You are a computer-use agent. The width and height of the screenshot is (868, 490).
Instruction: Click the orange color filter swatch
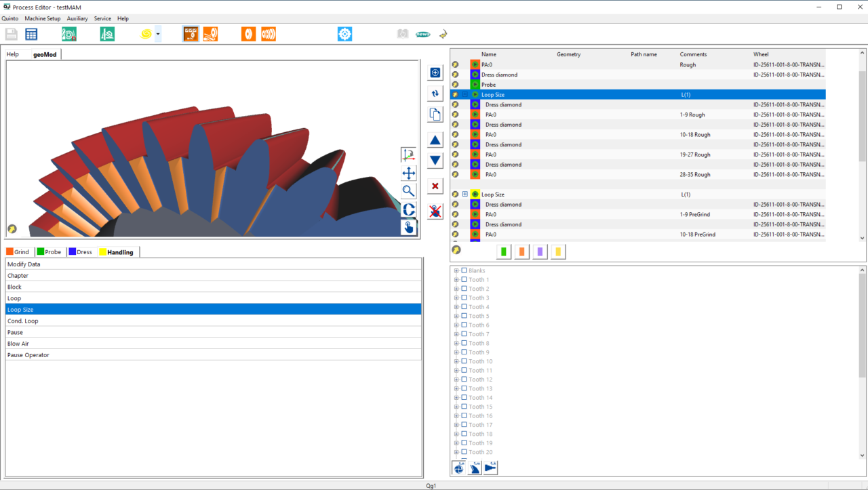tap(521, 251)
